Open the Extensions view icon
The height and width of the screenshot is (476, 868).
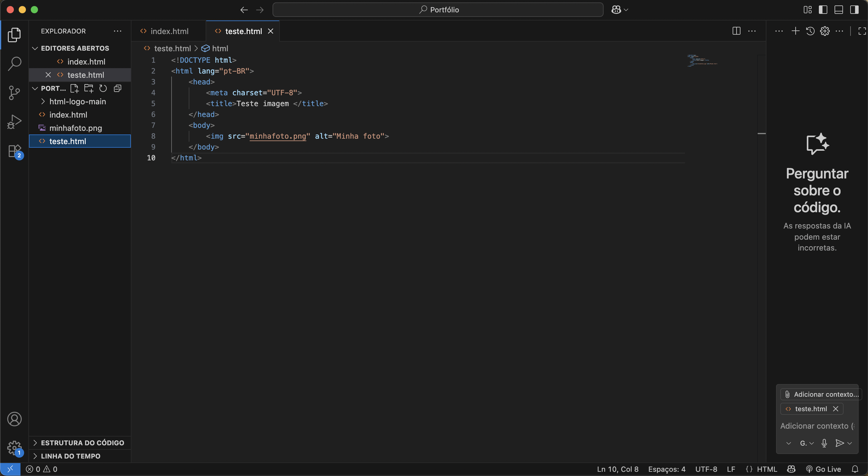(14, 151)
